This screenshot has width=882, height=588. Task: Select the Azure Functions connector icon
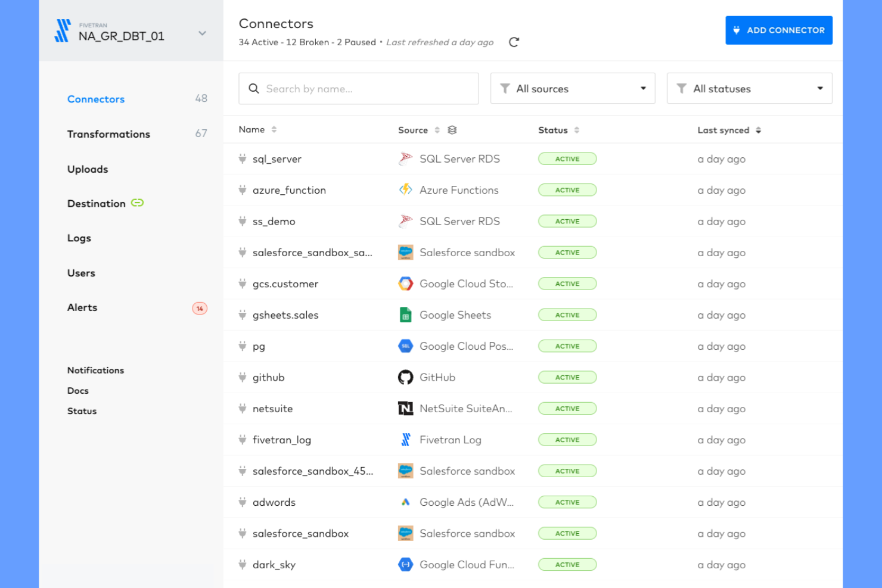coord(405,189)
